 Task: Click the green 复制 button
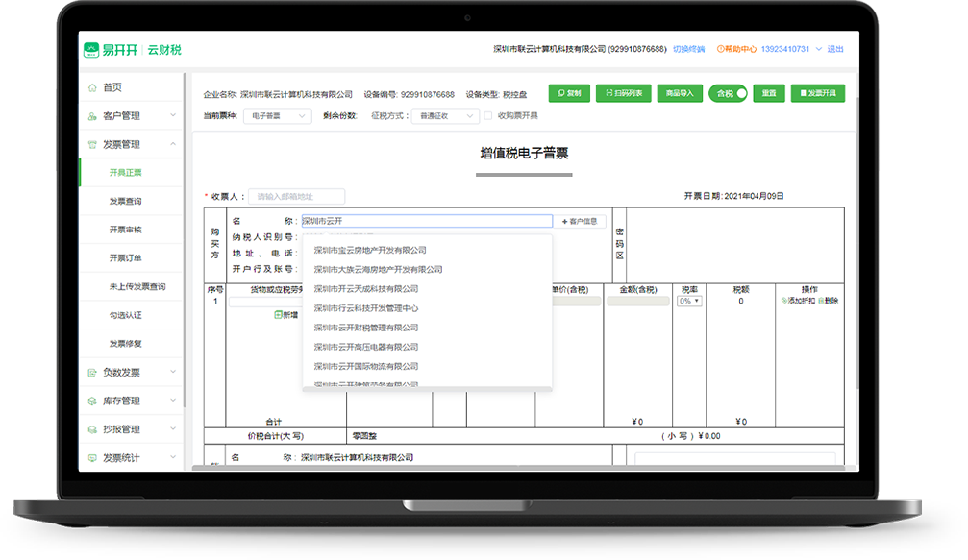(569, 93)
